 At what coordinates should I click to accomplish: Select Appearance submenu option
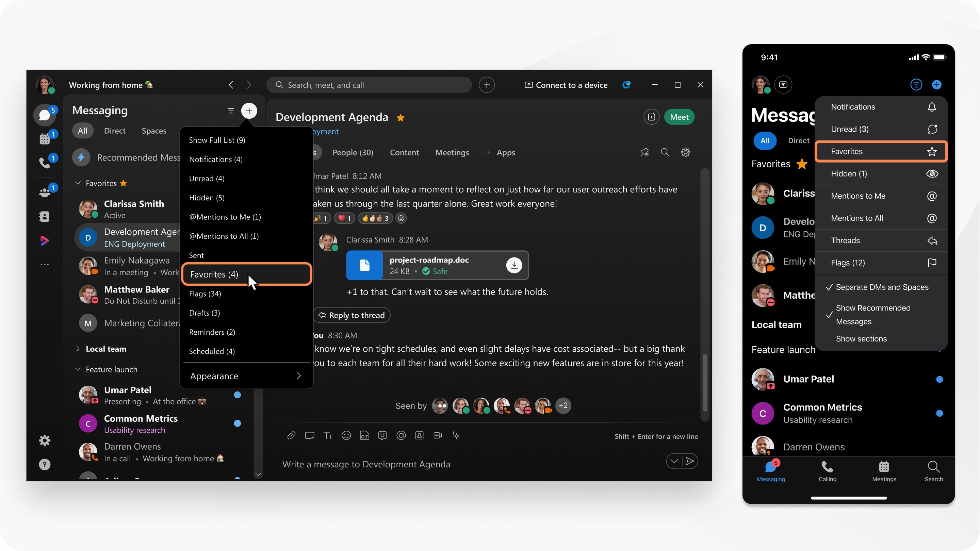coord(244,375)
